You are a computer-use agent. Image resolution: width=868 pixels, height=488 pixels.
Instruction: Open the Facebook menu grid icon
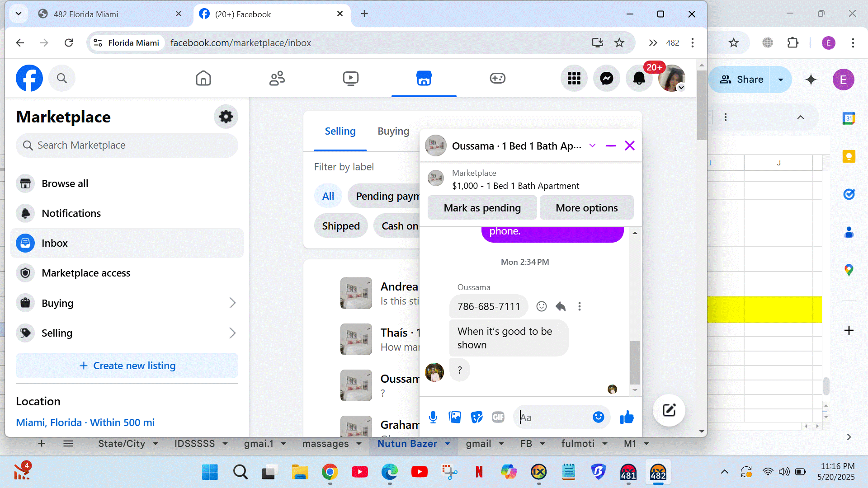coord(574,79)
